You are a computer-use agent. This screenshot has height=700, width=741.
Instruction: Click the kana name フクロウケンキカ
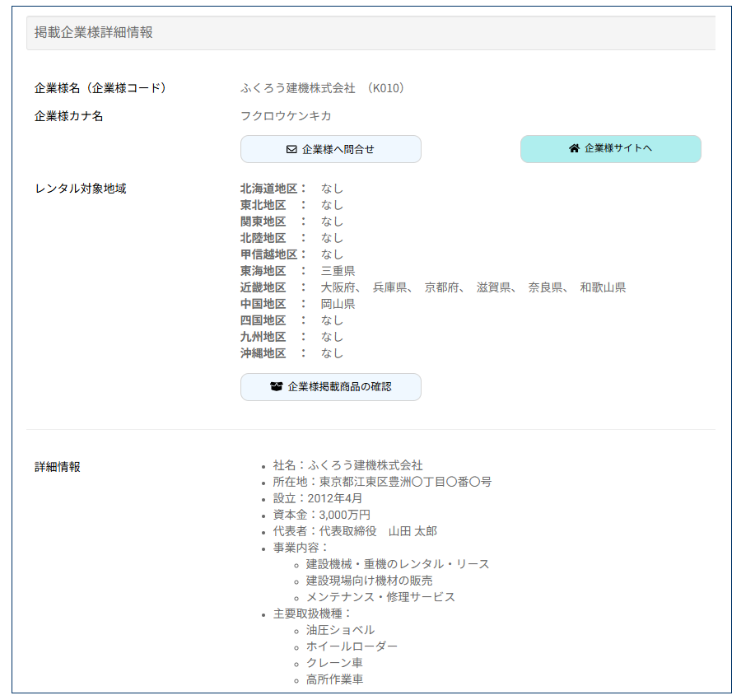pyautogui.click(x=286, y=116)
